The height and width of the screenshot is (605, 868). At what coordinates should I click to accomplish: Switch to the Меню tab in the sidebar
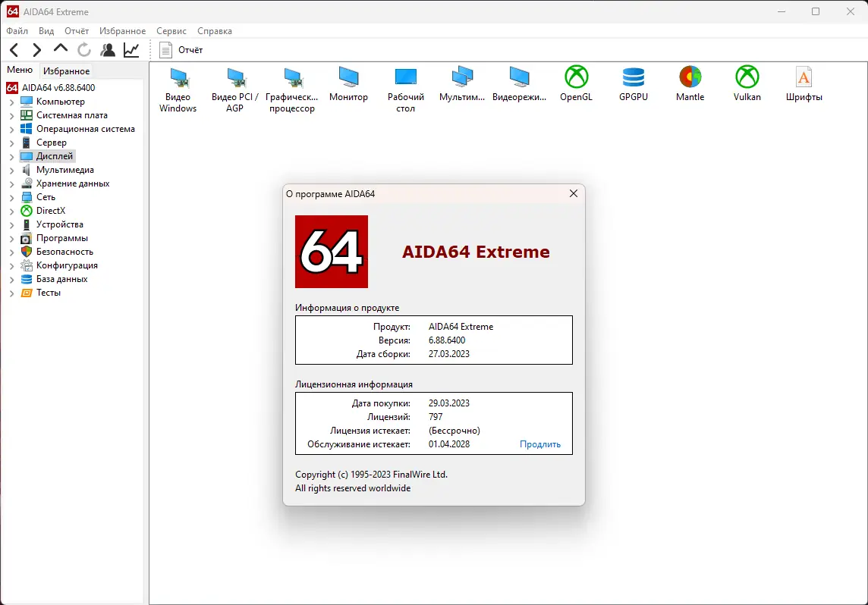[x=20, y=70]
